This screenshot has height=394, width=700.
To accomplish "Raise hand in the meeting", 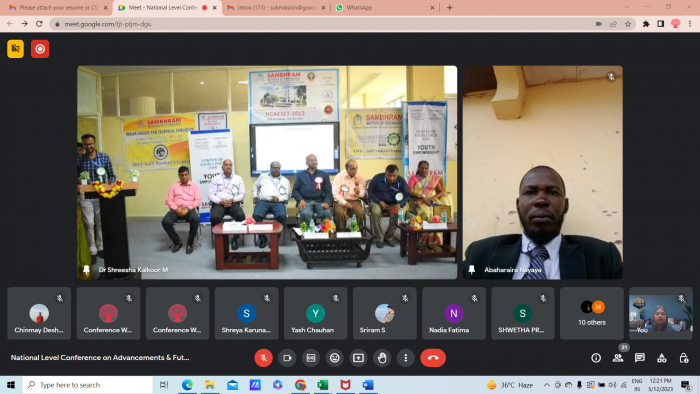I will pyautogui.click(x=382, y=358).
